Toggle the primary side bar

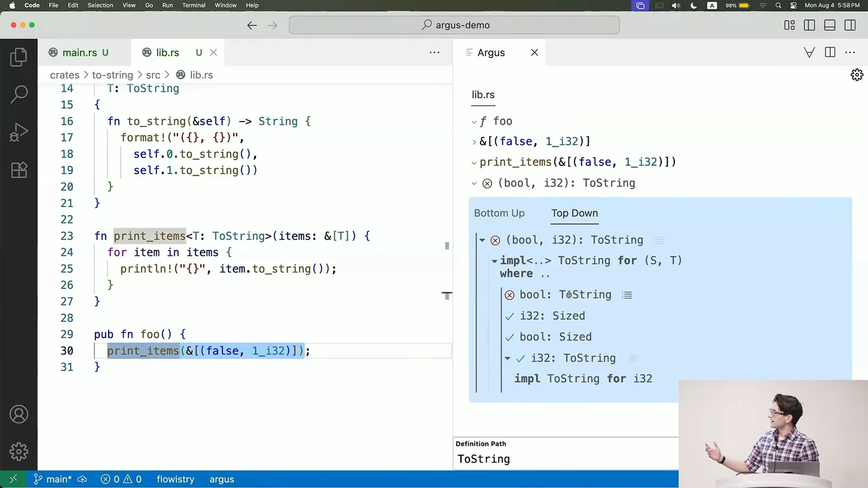point(809,25)
